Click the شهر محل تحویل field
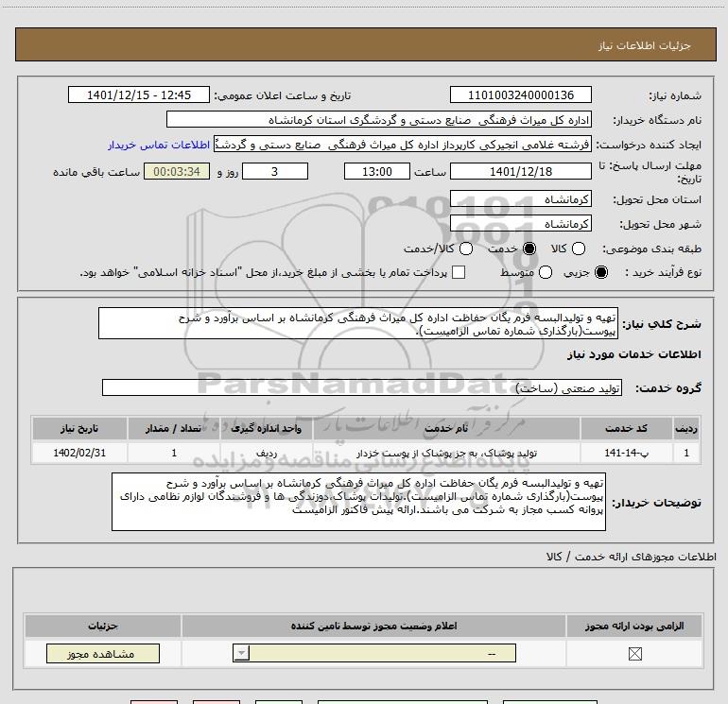Image resolution: width=728 pixels, height=704 pixels. pyautogui.click(x=520, y=224)
